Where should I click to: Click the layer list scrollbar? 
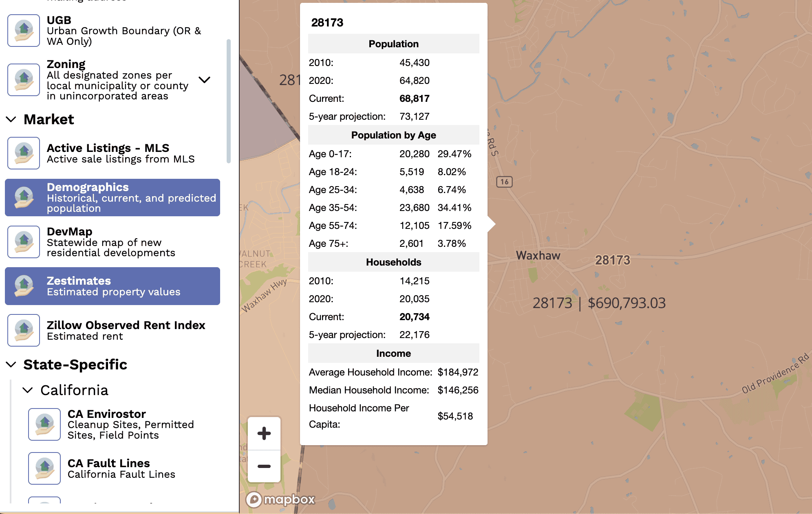coord(229,102)
